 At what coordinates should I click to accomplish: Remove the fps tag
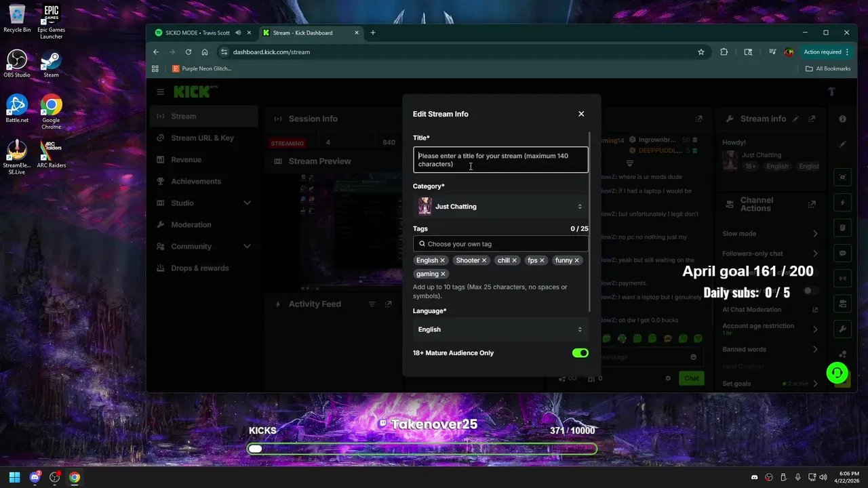542,260
